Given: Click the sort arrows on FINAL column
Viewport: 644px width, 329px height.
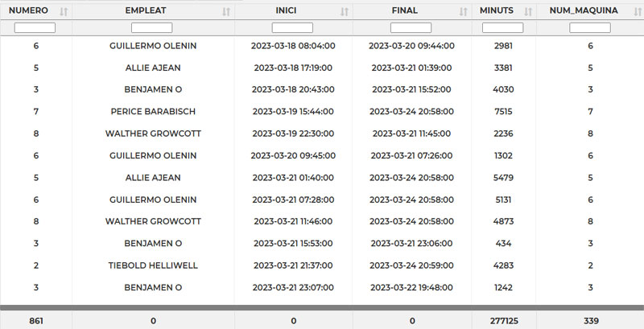Looking at the screenshot, I should click(x=463, y=11).
